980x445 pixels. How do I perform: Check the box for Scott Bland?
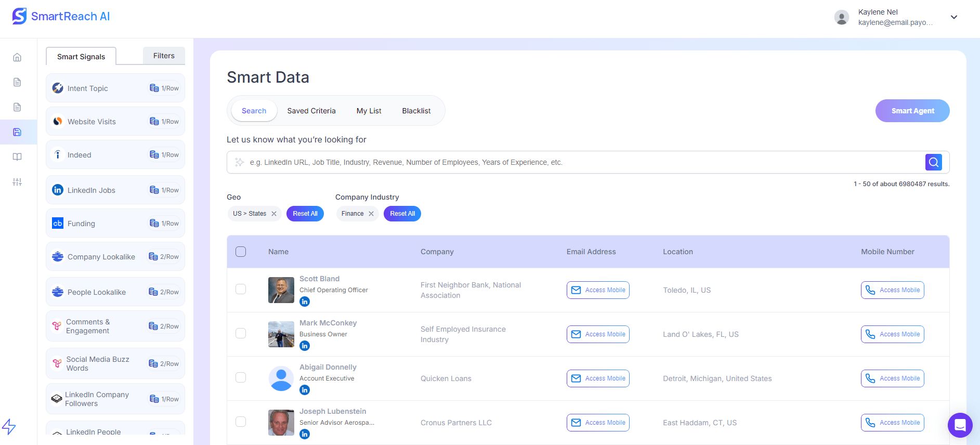[241, 289]
